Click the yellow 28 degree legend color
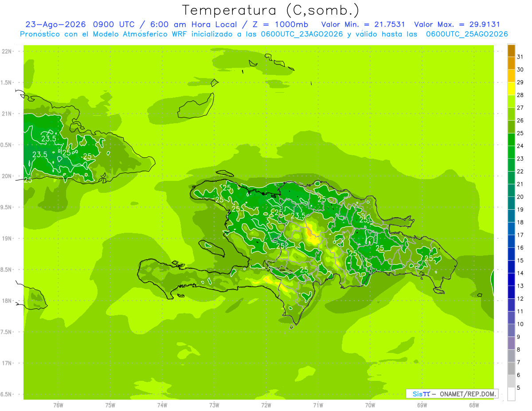This screenshot has height=411, width=532. tap(511, 89)
